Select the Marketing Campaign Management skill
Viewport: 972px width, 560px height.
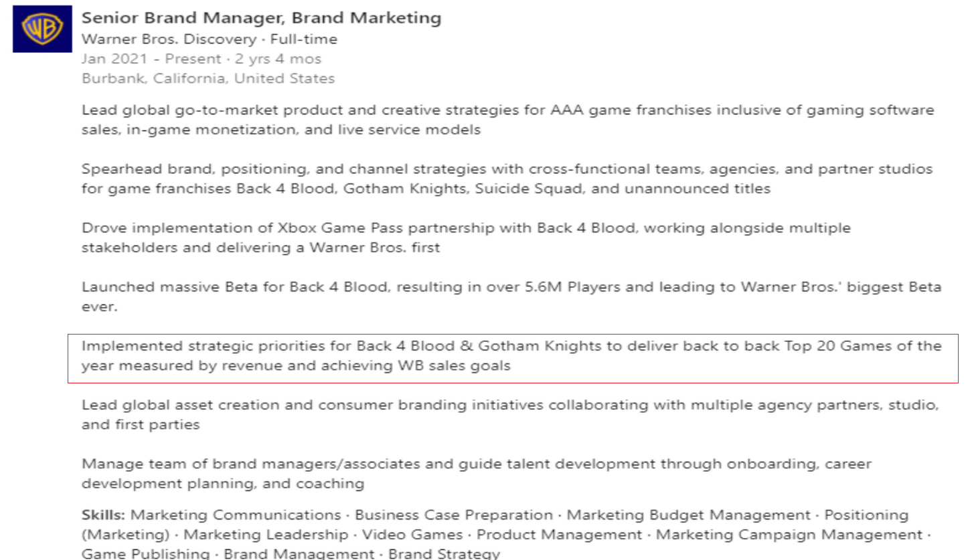789,535
